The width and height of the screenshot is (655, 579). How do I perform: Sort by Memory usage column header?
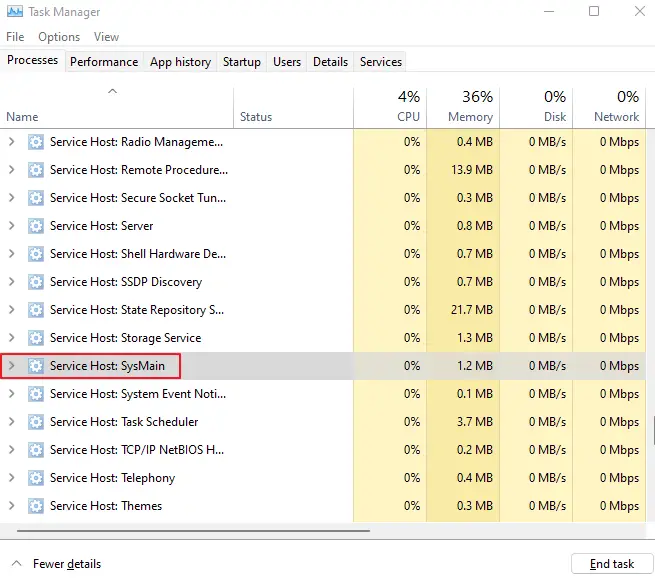(x=463, y=107)
